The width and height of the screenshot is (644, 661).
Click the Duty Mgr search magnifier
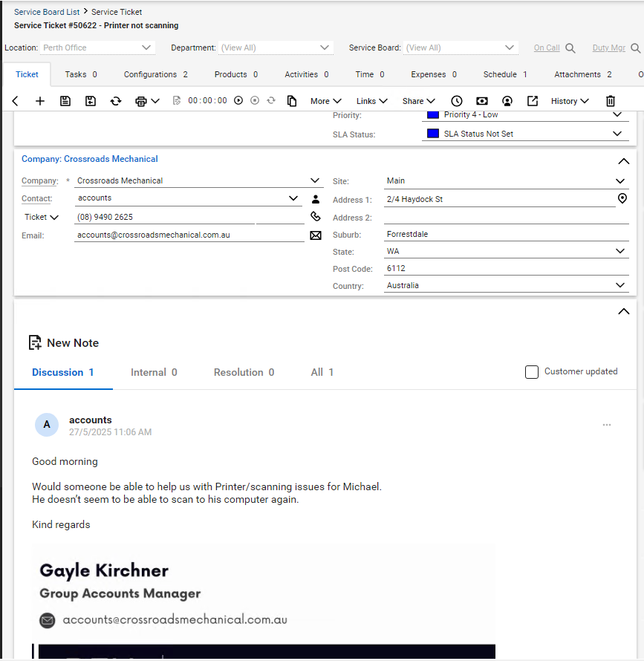pyautogui.click(x=636, y=48)
